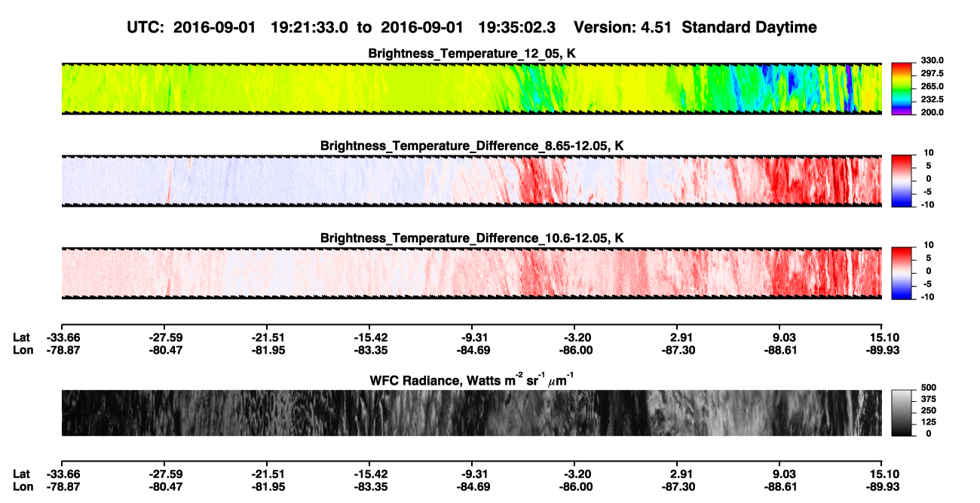Click the 10.6-12.05 difference image strip
Viewport: 980px width, 503px height.
[471, 272]
